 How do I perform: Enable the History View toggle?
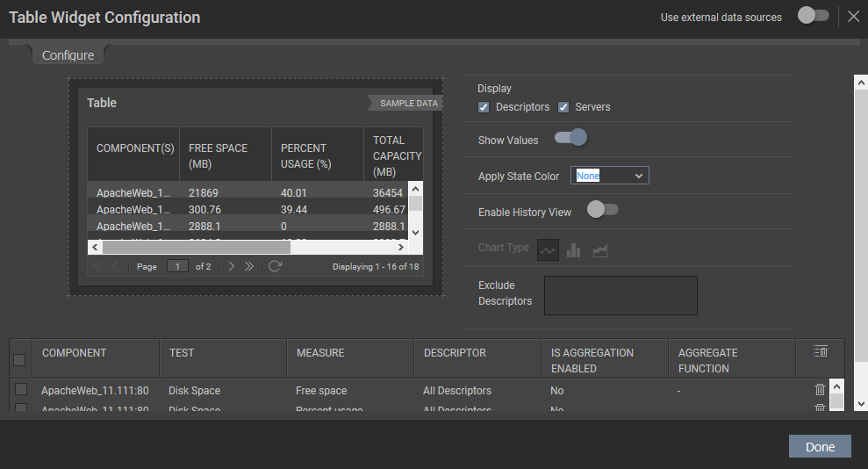[x=603, y=209]
